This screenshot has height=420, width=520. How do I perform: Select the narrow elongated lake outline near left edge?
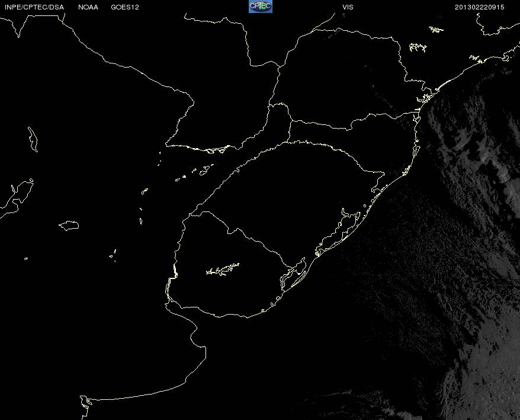(x=33, y=139)
